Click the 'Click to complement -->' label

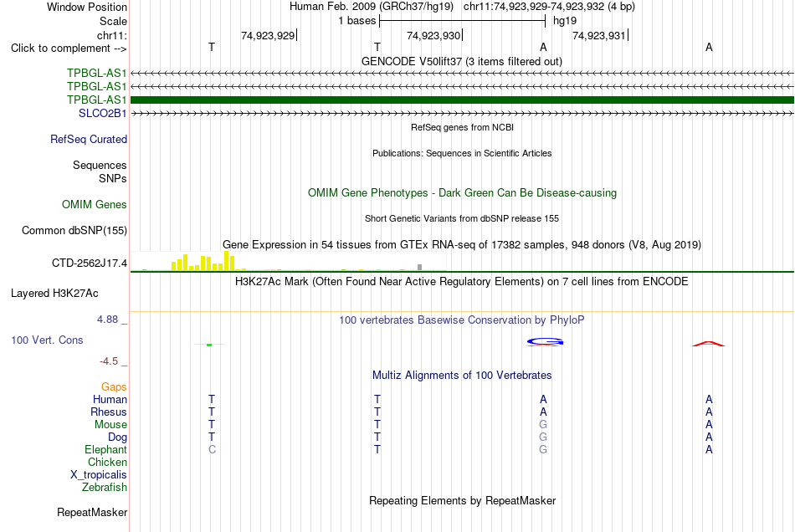point(69,49)
